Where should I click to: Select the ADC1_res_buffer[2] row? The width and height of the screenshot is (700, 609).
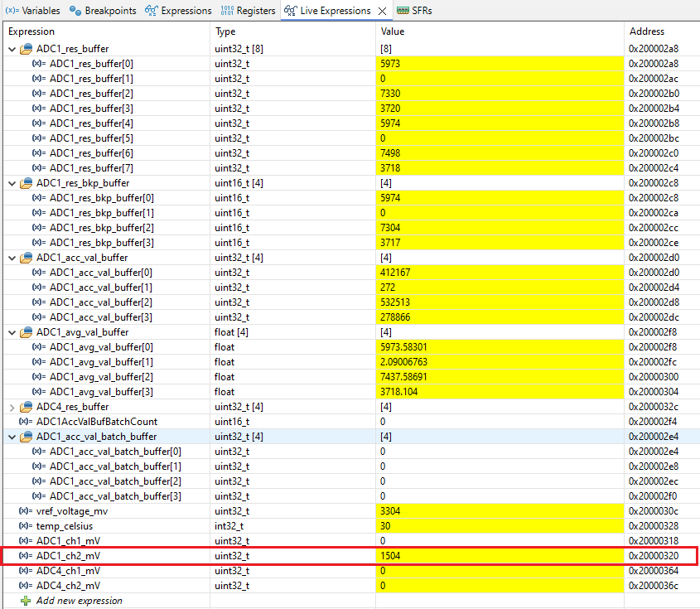tap(351, 94)
